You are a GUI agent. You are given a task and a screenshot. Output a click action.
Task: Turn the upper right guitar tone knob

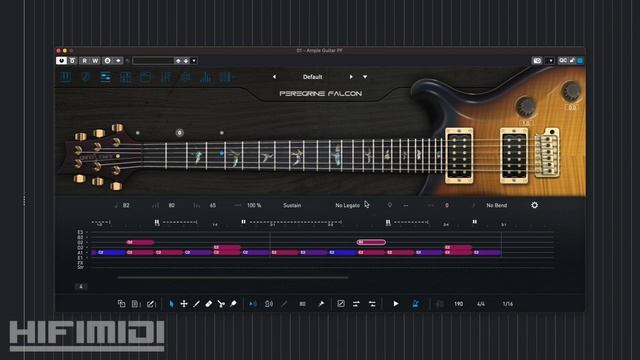(x=571, y=91)
